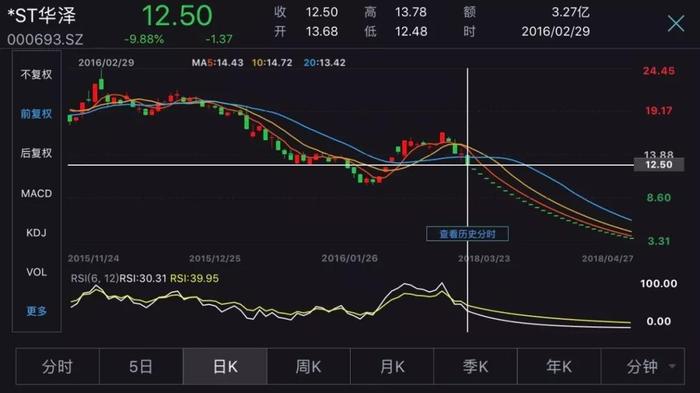Switch to 分时 tab
Viewport: 700px width, 393px height.
point(58,367)
